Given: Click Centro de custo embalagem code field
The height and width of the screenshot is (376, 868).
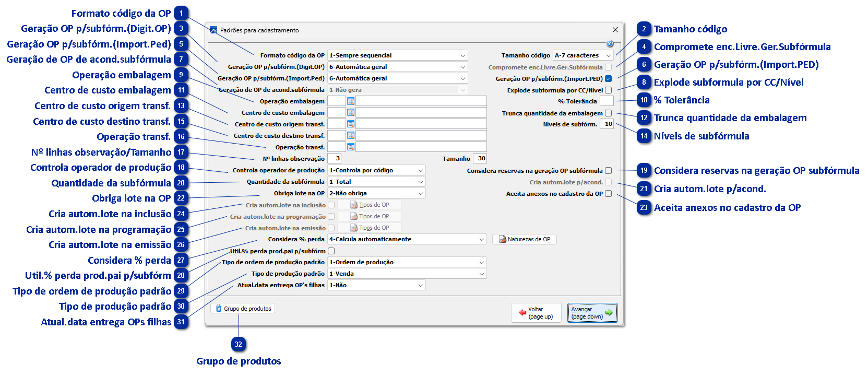Looking at the screenshot, I should click(x=337, y=113).
